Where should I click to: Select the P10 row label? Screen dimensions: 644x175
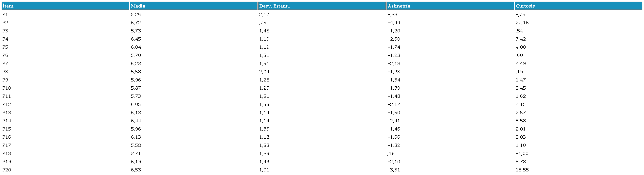click(7, 88)
